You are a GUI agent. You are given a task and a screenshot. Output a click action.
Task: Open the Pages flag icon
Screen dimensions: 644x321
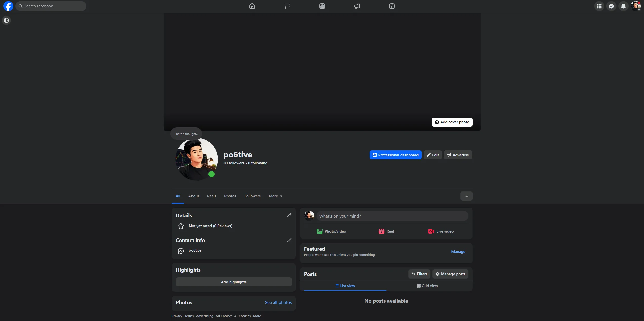tap(287, 6)
